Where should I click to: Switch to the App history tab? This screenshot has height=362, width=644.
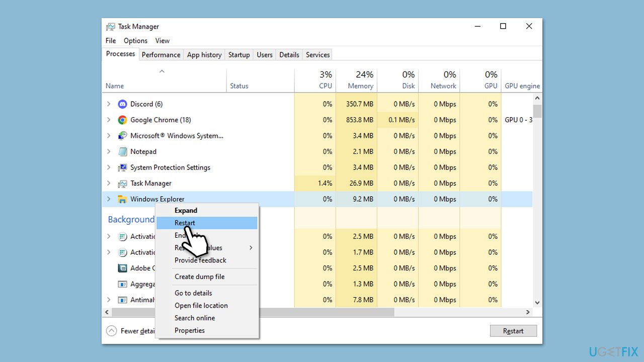click(x=204, y=55)
